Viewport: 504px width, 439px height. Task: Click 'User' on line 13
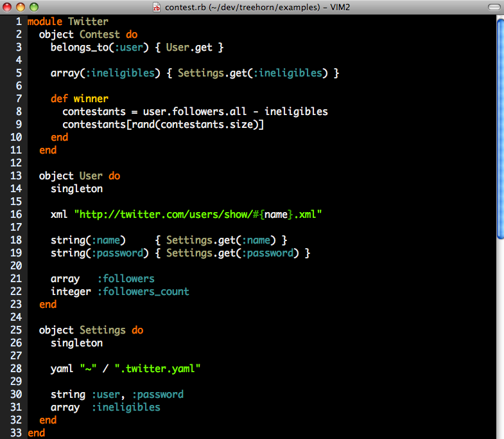(91, 176)
